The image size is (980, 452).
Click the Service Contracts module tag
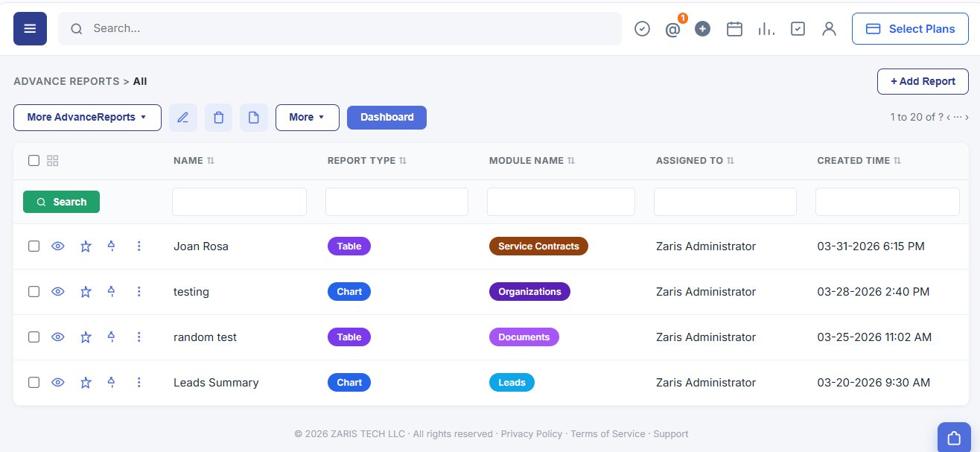538,246
